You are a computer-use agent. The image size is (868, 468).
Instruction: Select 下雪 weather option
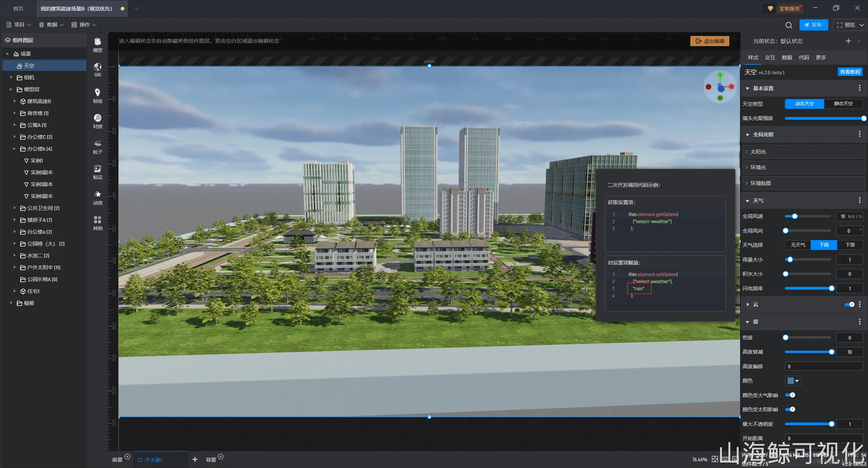coord(850,245)
